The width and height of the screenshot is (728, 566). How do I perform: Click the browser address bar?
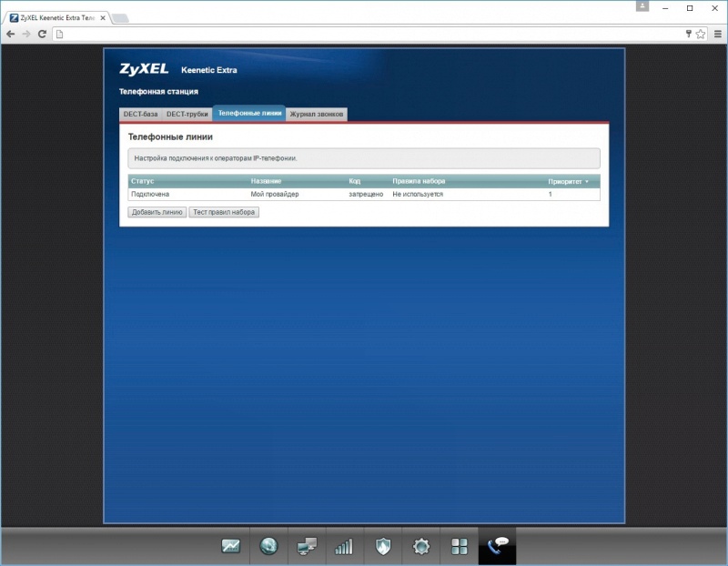click(x=364, y=34)
